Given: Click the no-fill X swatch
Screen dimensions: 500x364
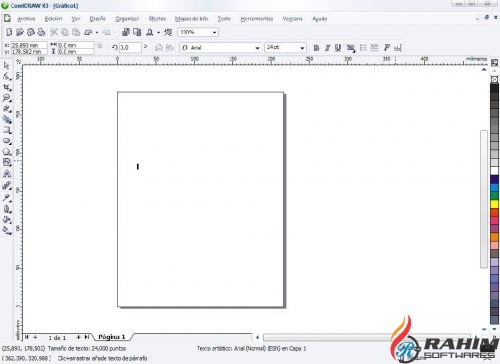Looking at the screenshot, I should [x=494, y=79].
